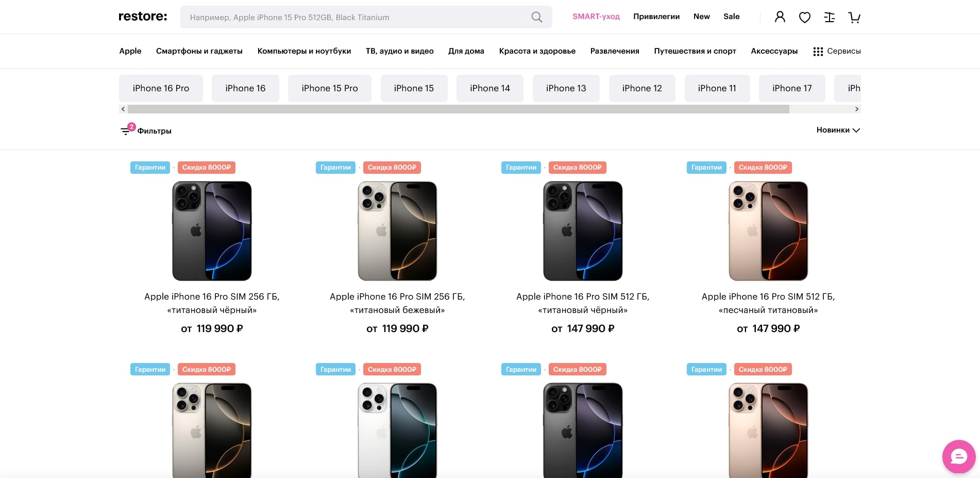Open the 512 ГБ песчаный титановый iPhone thumbnail
Image resolution: width=980 pixels, height=478 pixels.
click(768, 230)
